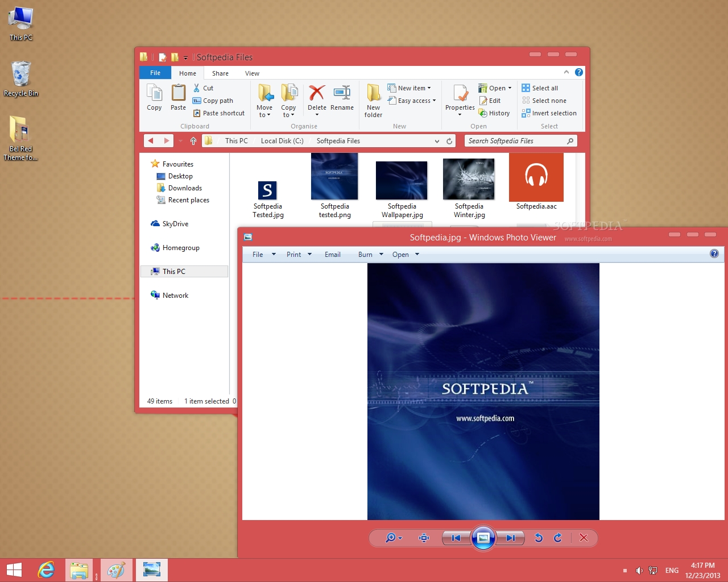This screenshot has height=582, width=728.
Task: Select the Softpedia.aac file
Action: pos(536,182)
